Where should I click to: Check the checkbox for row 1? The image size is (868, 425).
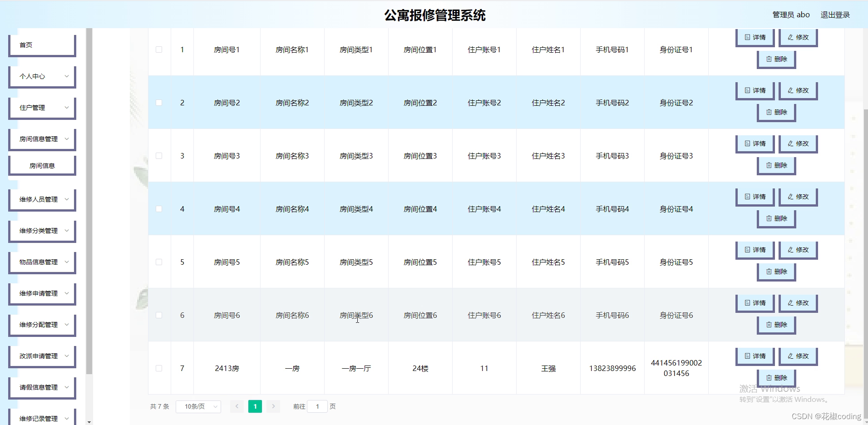(x=159, y=49)
